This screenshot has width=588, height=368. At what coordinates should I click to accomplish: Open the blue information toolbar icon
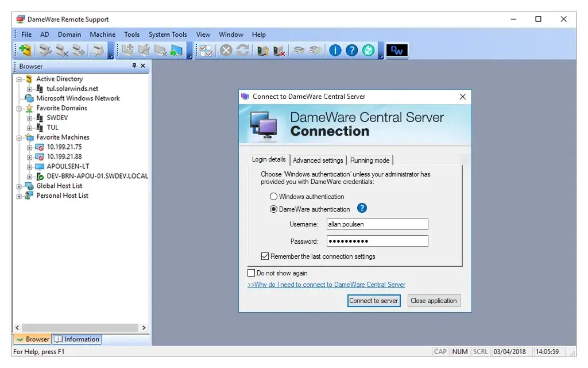click(335, 50)
